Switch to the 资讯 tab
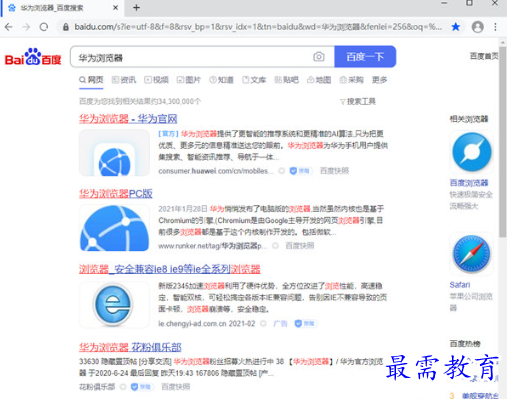The height and width of the screenshot is (399, 507). (x=124, y=80)
